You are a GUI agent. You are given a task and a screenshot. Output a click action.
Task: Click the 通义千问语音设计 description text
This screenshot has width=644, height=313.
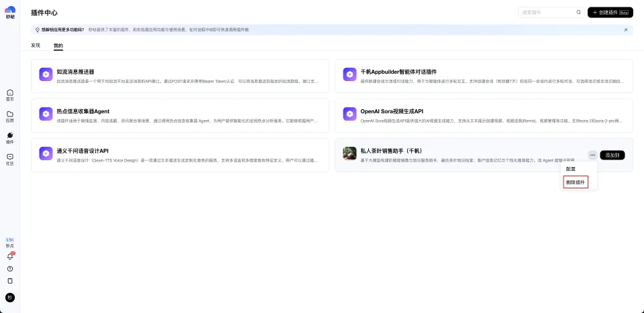187,160
